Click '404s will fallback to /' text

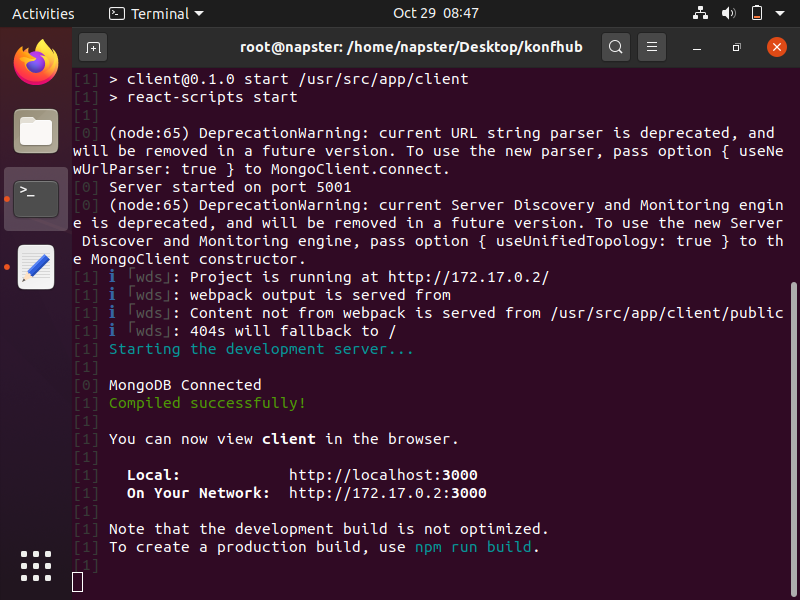coord(293,331)
